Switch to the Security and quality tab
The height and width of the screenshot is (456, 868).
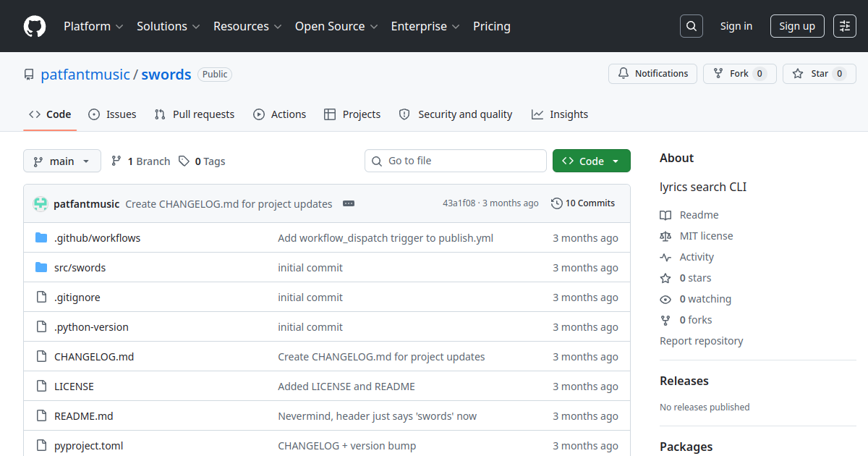[456, 114]
